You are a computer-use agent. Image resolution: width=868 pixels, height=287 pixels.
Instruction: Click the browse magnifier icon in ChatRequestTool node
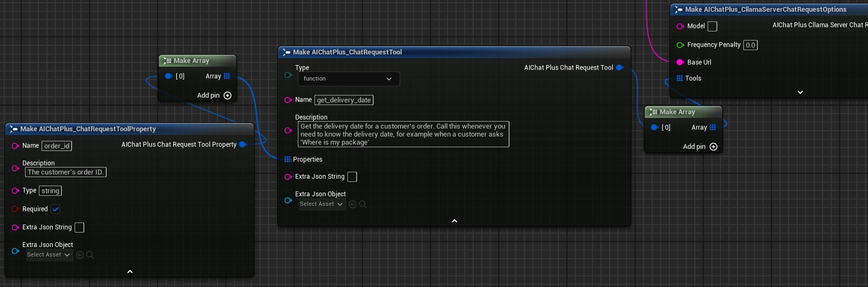pyautogui.click(x=363, y=204)
